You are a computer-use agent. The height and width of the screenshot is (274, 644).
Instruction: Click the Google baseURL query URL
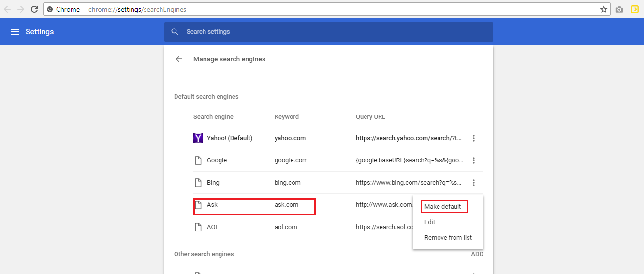point(410,160)
